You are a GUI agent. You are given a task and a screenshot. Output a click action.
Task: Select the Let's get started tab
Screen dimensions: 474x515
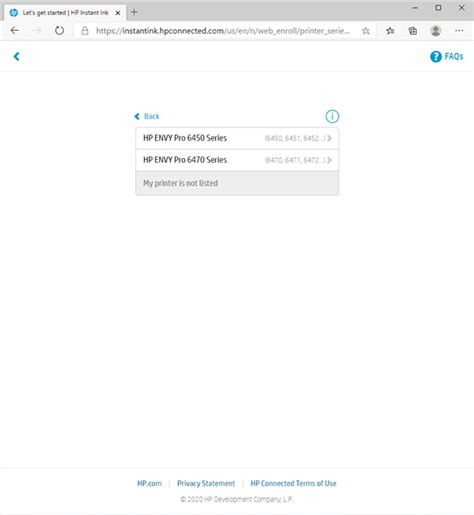(65, 13)
